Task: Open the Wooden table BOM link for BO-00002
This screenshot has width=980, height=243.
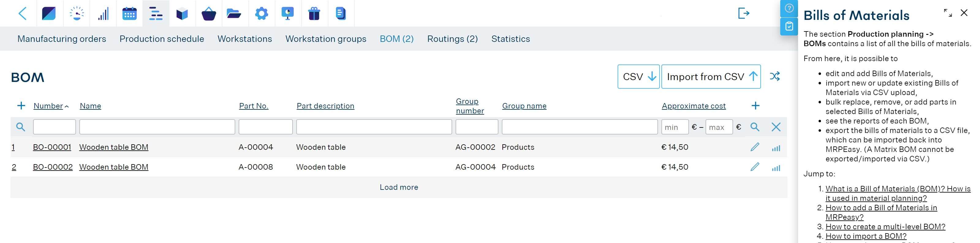Action: [x=114, y=167]
